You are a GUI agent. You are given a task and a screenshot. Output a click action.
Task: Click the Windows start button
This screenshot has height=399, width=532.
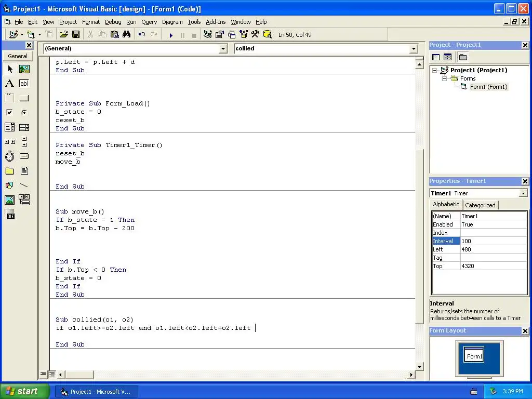click(24, 391)
